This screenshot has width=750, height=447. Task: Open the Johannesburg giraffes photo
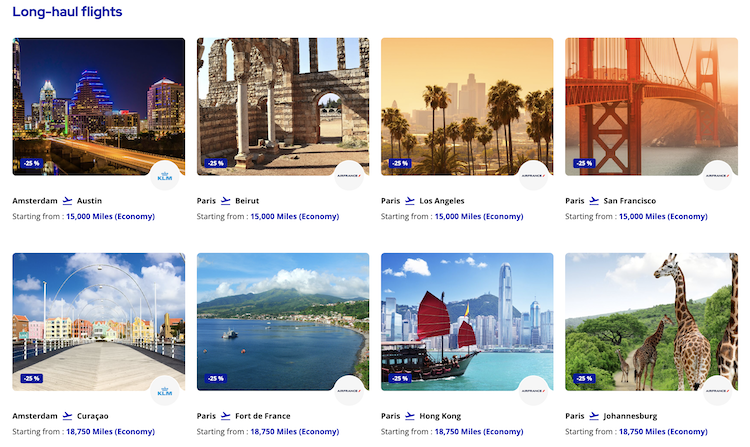(651, 322)
